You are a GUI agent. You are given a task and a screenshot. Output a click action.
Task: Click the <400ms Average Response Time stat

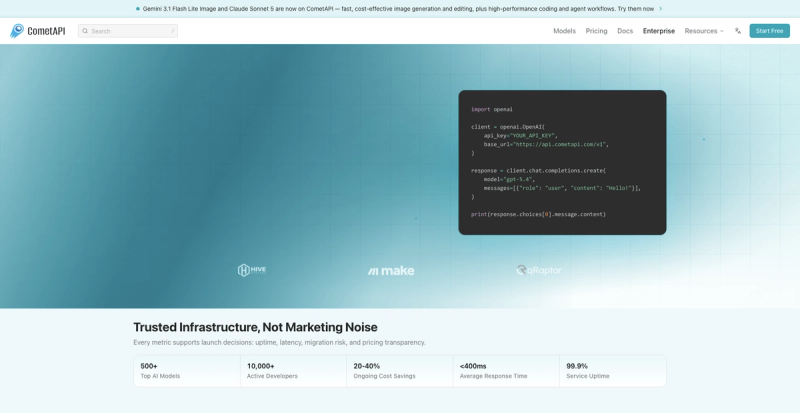point(506,371)
